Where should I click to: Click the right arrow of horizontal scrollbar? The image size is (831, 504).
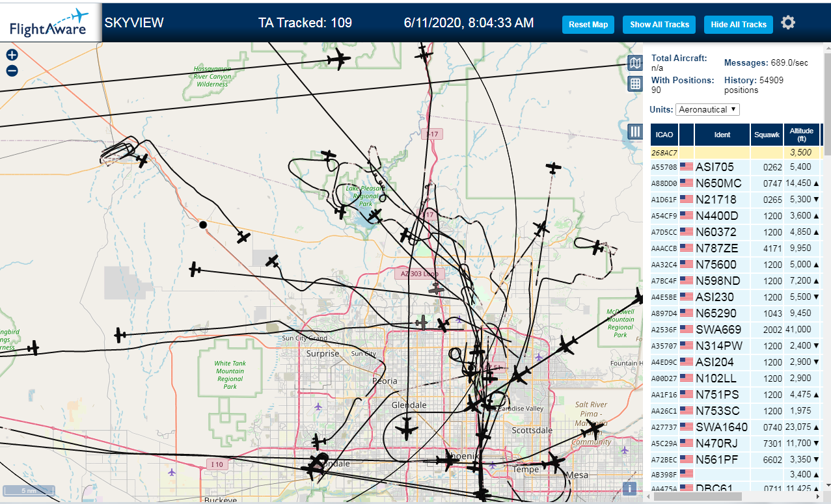819,497
